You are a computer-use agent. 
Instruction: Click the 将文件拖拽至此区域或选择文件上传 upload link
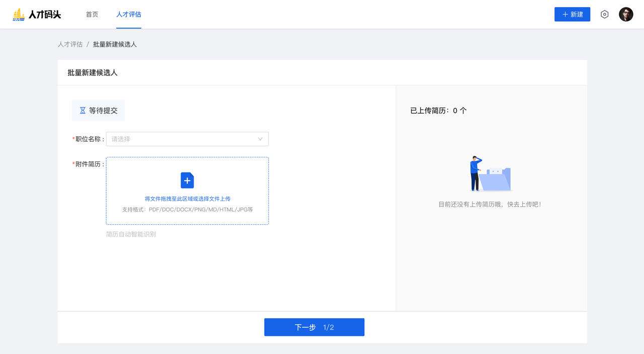pyautogui.click(x=187, y=199)
